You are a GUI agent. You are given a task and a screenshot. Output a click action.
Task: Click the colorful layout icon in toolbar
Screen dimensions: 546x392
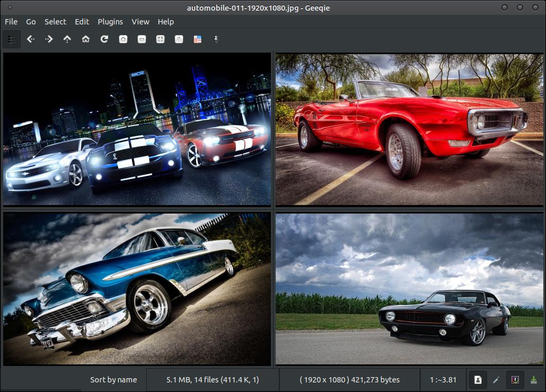pyautogui.click(x=198, y=39)
